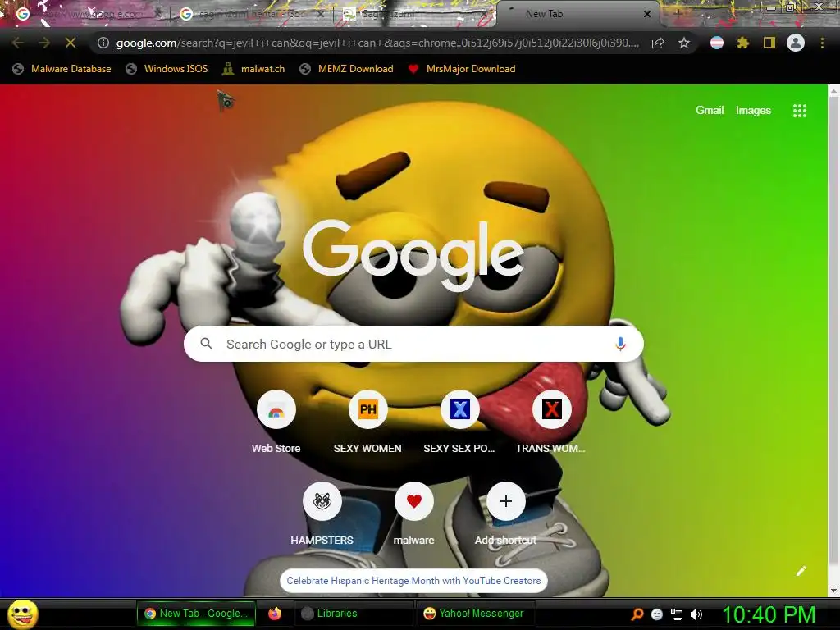This screenshot has width=840, height=630.
Task: Open Libraries taskbar window
Action: (x=354, y=614)
